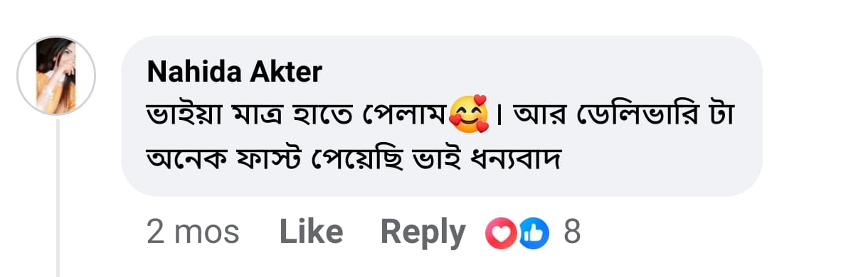
Task: Click the blue thumbs-up reaction icon
Action: point(534,234)
